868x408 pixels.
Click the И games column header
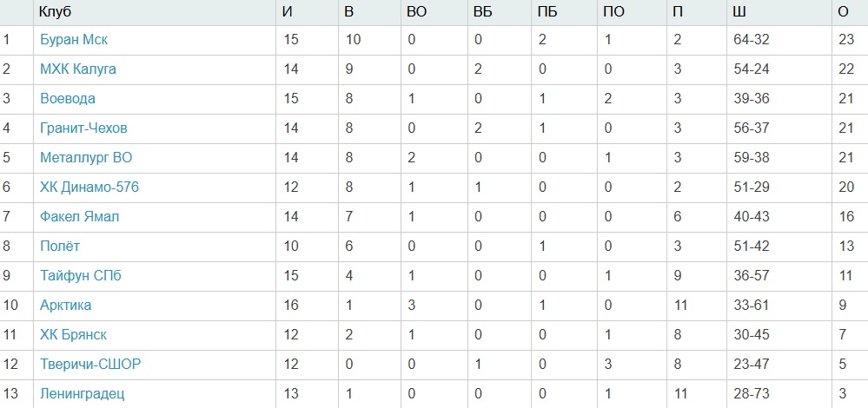coord(287,11)
